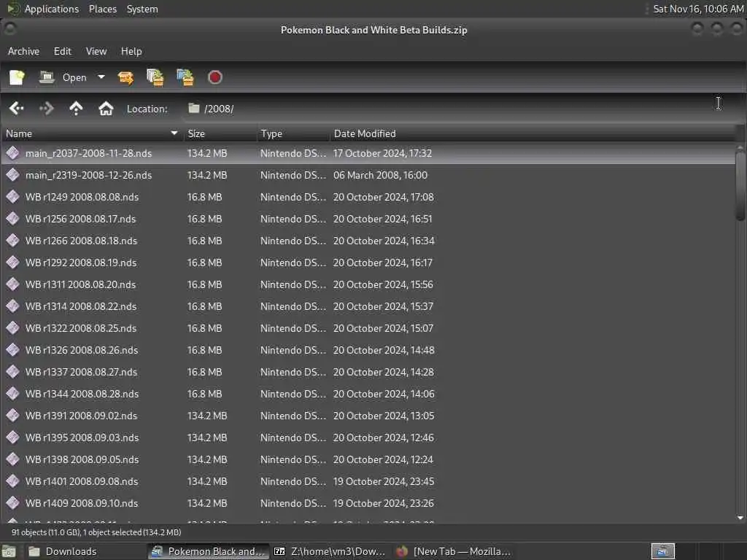Click date 06 March 2008, 16:00
The image size is (747, 560).
click(x=380, y=175)
